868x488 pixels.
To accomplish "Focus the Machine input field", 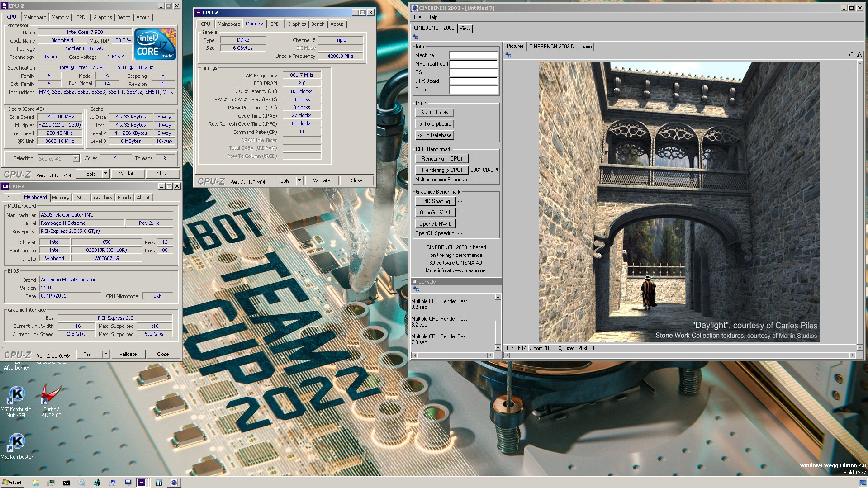I will (473, 55).
